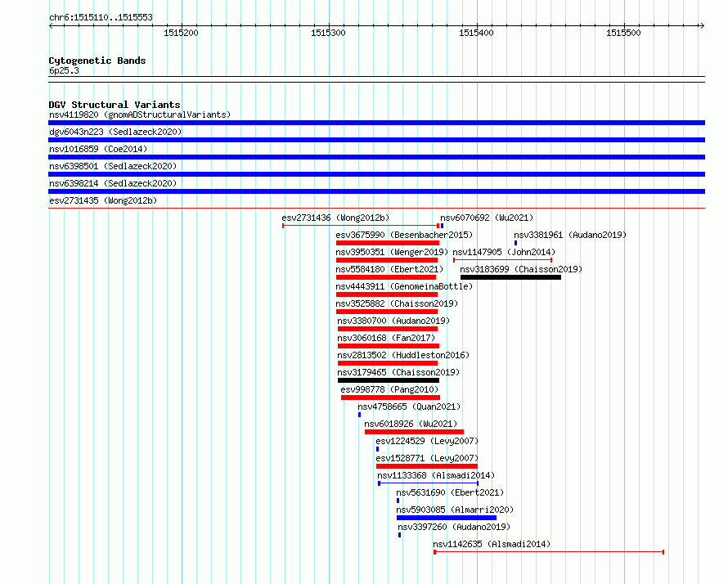Click the nsv3060168 (Fan2017) label
728x584 pixels.
click(386, 338)
